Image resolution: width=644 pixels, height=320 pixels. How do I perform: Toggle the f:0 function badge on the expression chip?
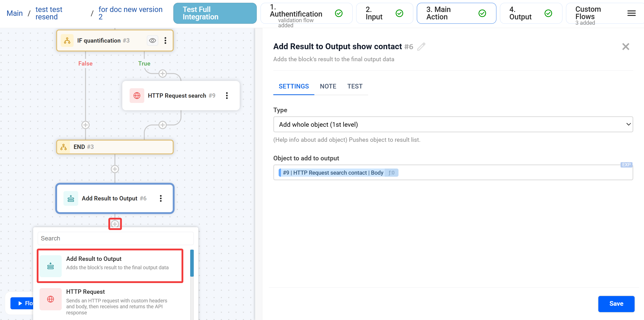[391, 173]
